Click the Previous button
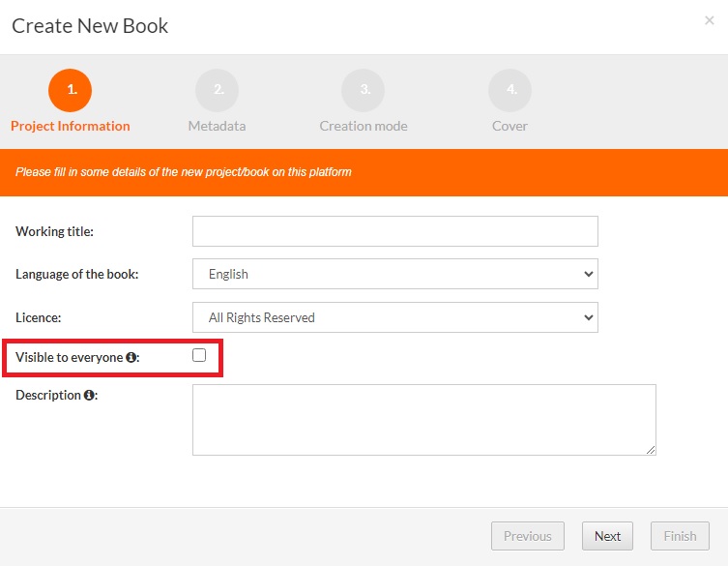Image resolution: width=728 pixels, height=566 pixels. [527, 536]
